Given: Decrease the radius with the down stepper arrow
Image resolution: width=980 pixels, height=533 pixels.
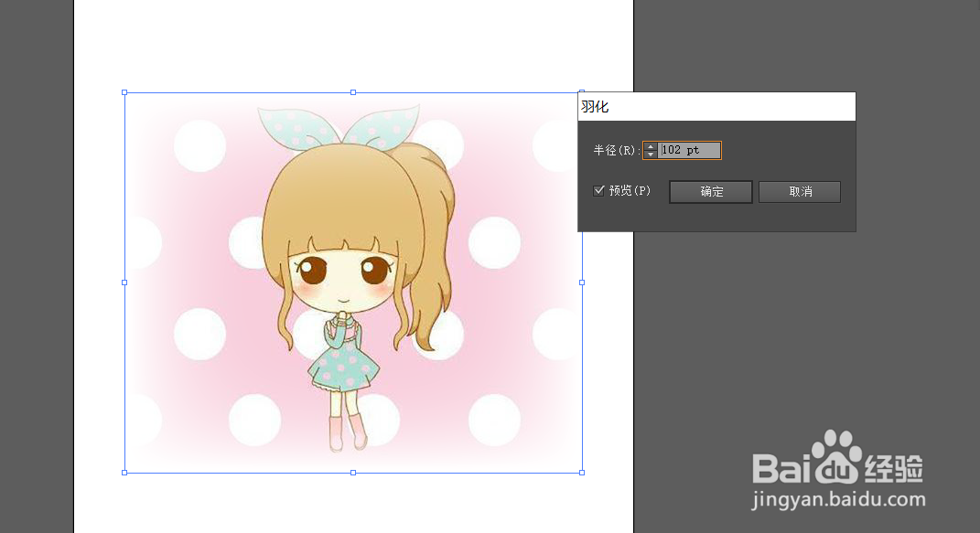Looking at the screenshot, I should [x=651, y=154].
